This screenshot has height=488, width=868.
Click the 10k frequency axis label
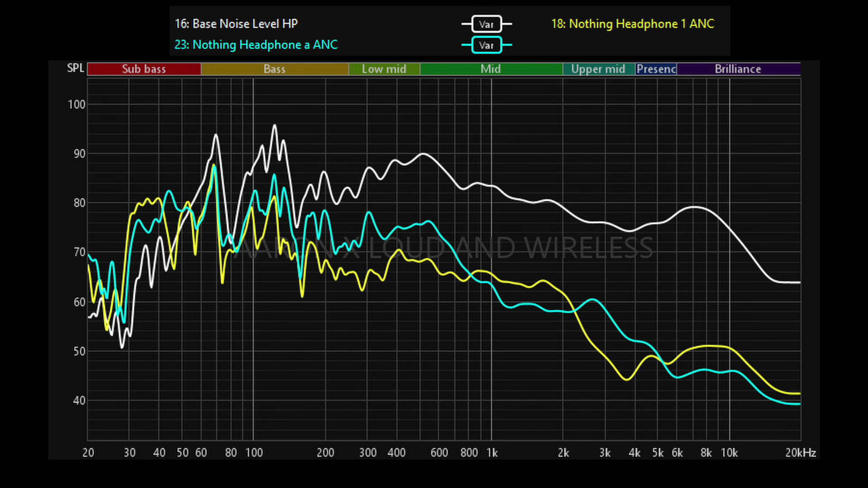pos(729,453)
